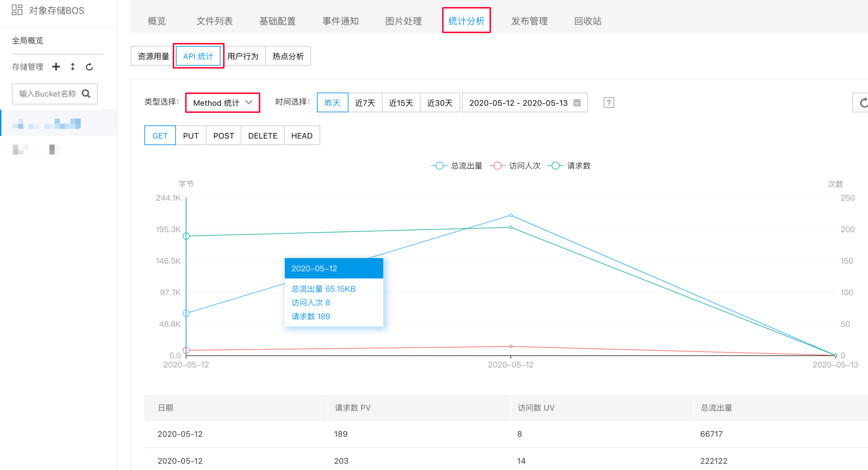
Task: Click the BOS object storage grid icon
Action: click(17, 10)
